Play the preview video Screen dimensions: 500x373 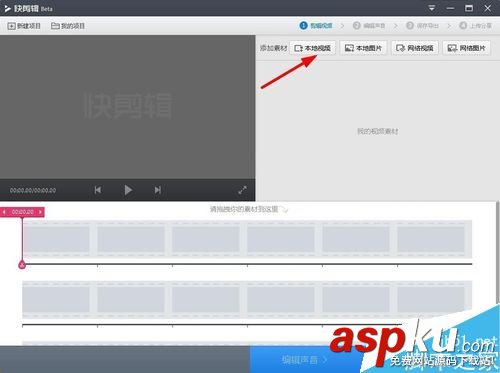pos(128,190)
